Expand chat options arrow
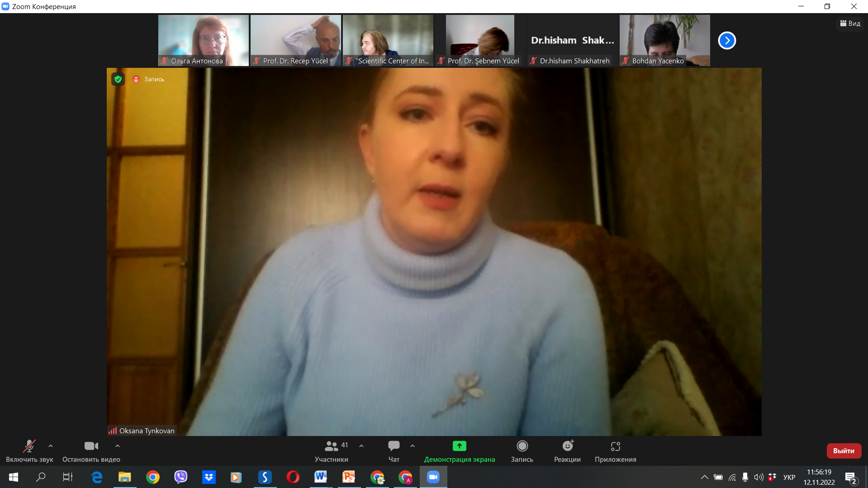Image resolution: width=868 pixels, height=488 pixels. (413, 446)
